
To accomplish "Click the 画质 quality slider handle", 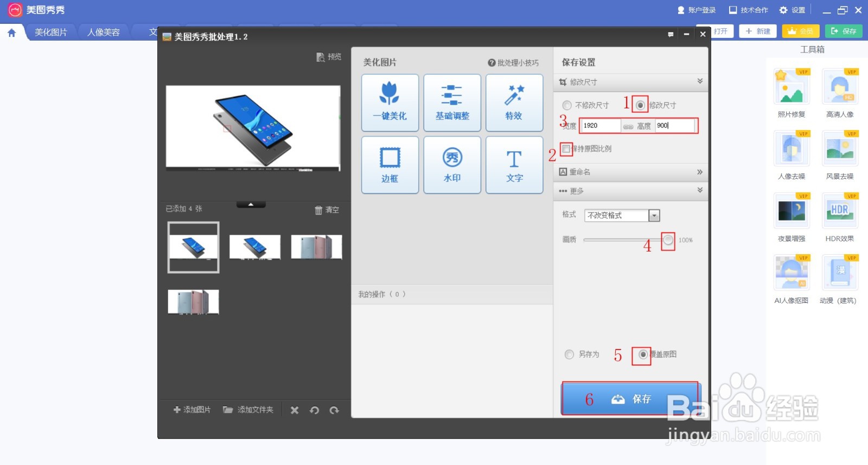I will tap(668, 240).
